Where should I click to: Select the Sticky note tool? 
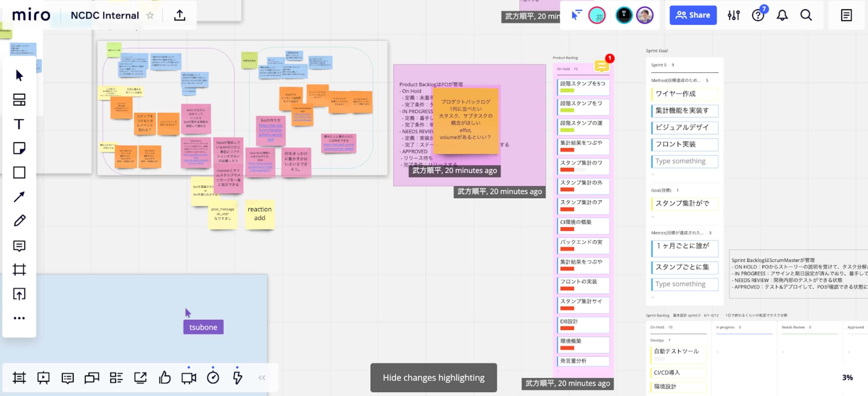point(19,148)
